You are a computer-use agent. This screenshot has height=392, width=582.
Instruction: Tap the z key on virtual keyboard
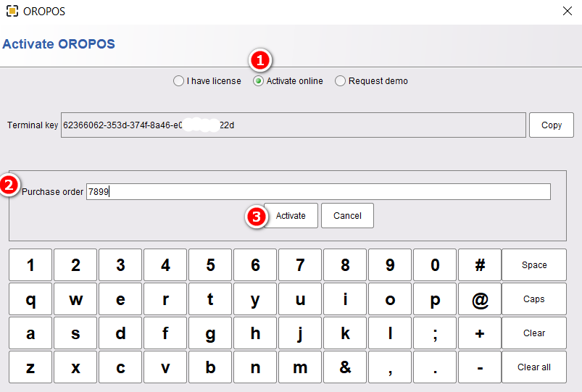click(30, 367)
